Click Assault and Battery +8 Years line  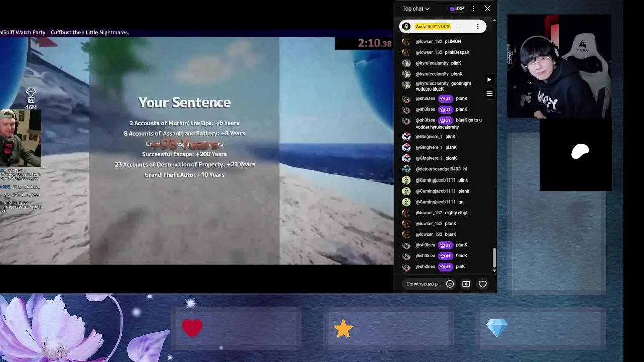click(184, 134)
